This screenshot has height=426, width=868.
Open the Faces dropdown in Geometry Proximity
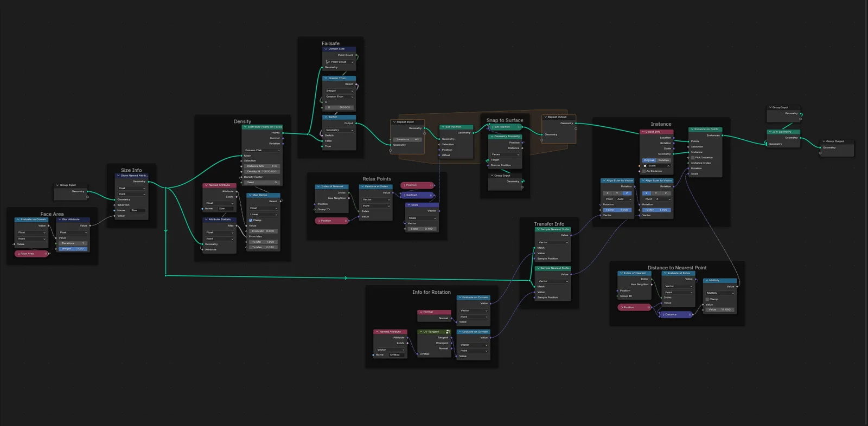pyautogui.click(x=505, y=154)
